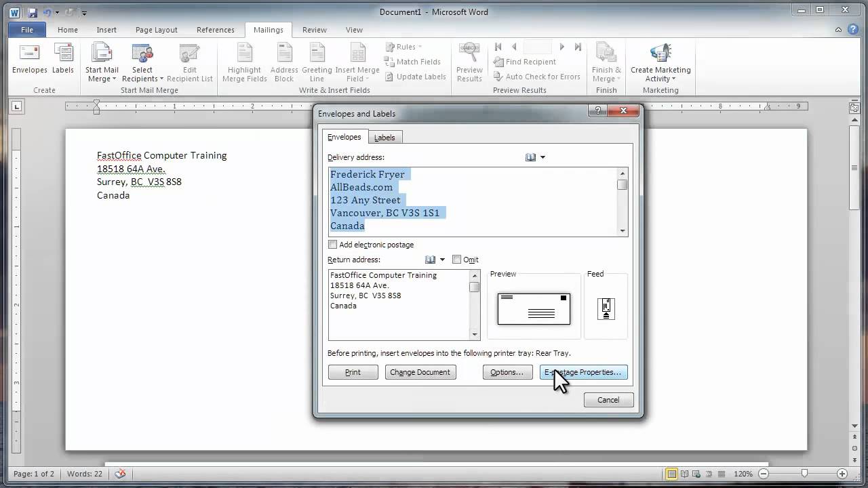Switch to the Insert ribbon tab
The width and height of the screenshot is (868, 488).
(106, 30)
